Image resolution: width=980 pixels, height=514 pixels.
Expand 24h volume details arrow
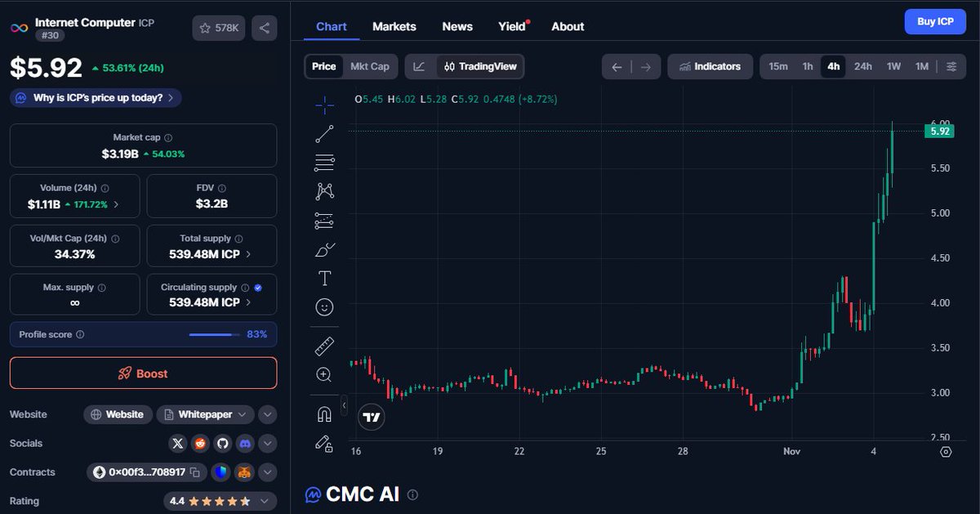click(116, 204)
